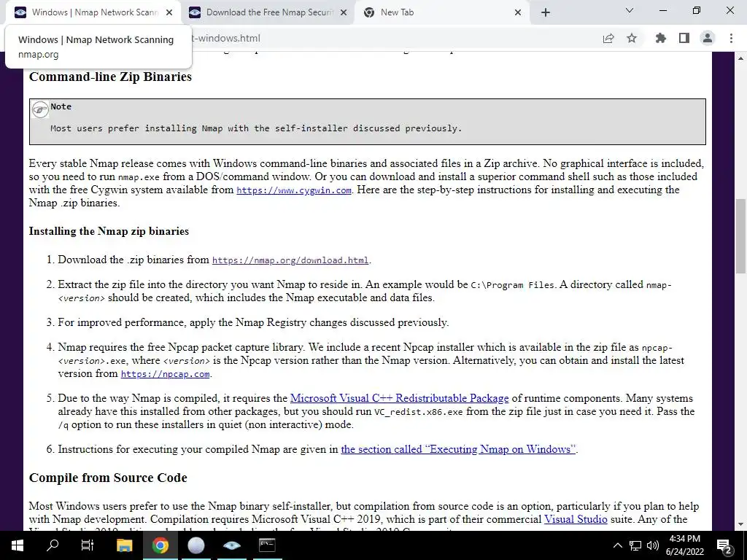Open the Command Prompt taskbar icon

[x=267, y=545]
